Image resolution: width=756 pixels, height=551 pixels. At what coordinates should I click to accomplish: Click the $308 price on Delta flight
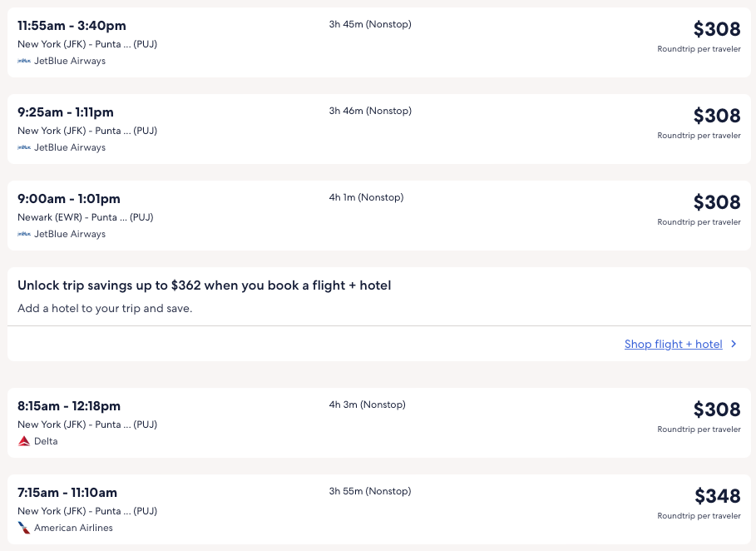(716, 410)
